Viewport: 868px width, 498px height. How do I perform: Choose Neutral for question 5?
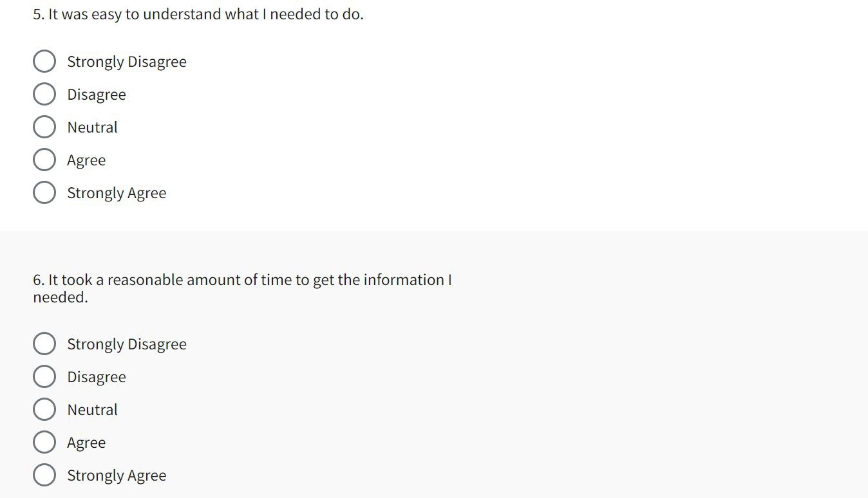tap(44, 127)
